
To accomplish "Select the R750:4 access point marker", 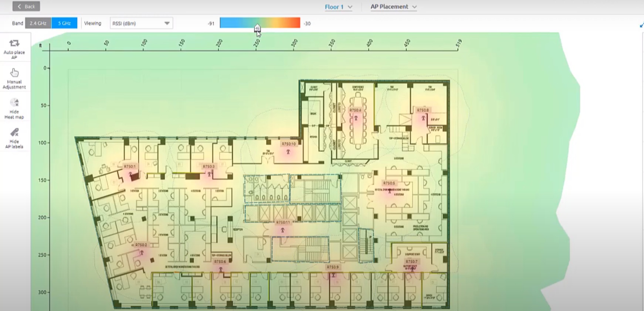I will click(x=356, y=118).
